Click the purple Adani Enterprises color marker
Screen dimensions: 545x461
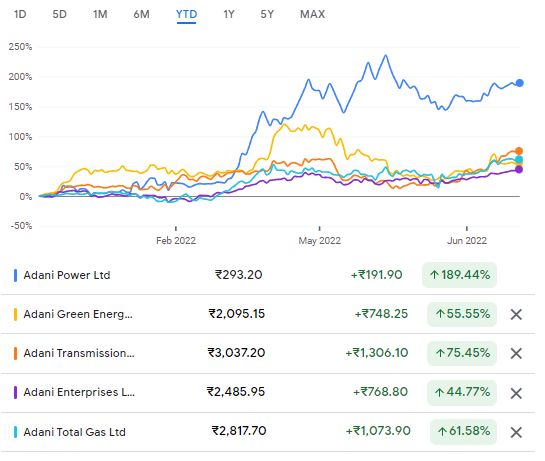(x=15, y=392)
